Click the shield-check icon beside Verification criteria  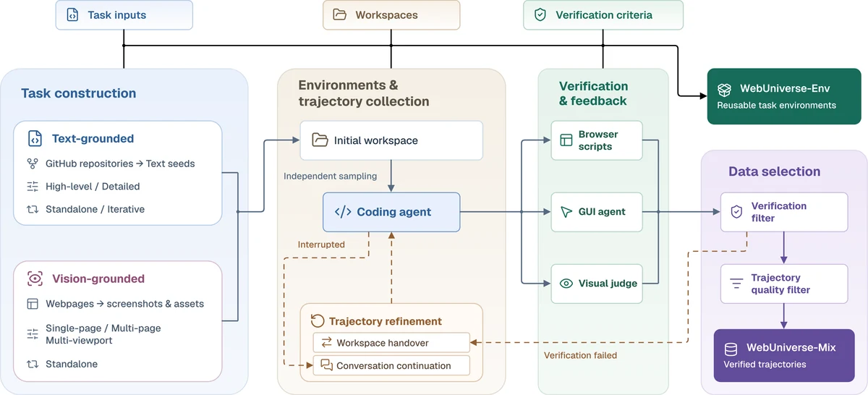tap(540, 14)
